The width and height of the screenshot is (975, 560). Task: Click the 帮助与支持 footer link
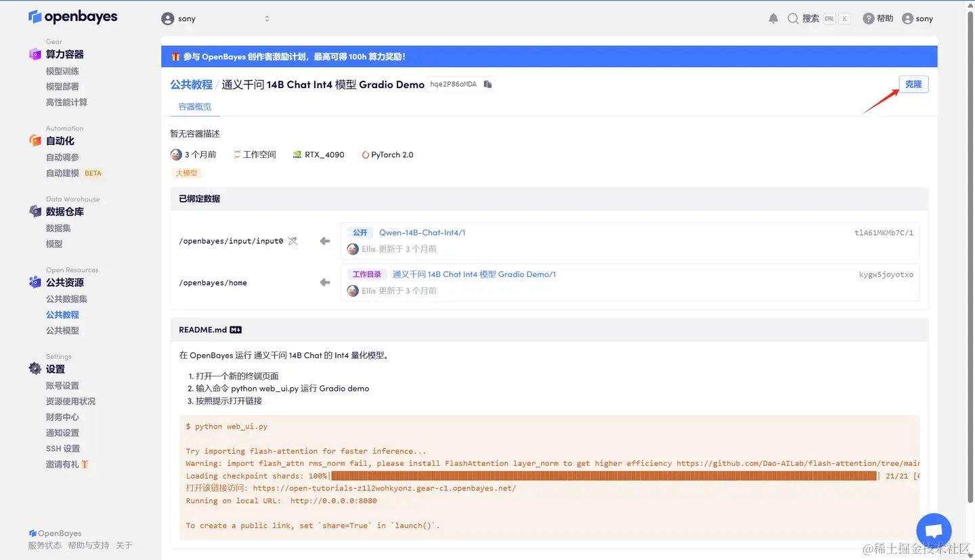pyautogui.click(x=89, y=545)
